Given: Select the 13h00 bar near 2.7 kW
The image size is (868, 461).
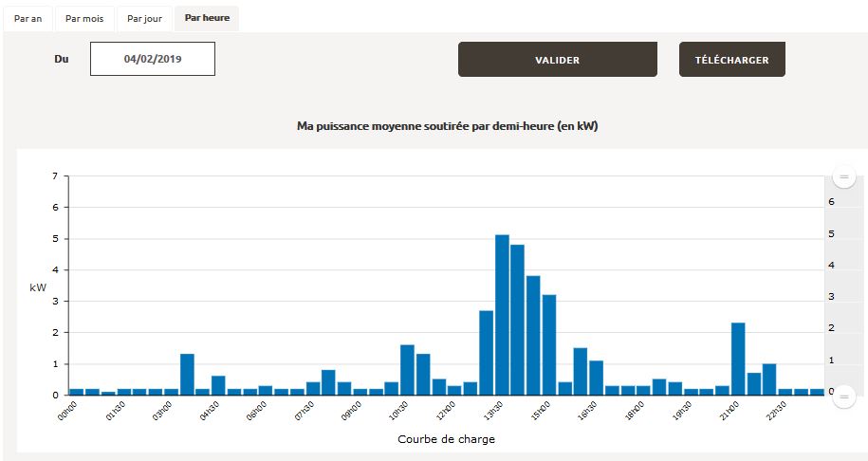Looking at the screenshot, I should 487,352.
